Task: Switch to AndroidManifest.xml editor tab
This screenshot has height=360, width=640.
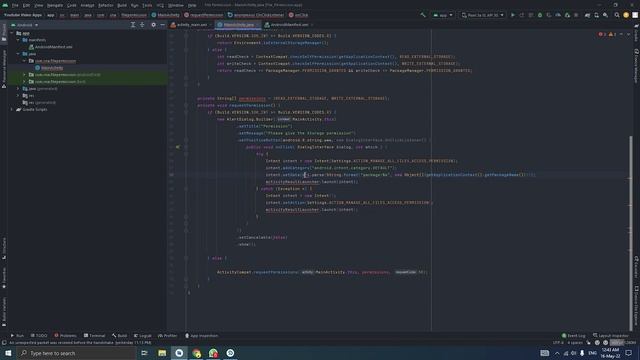Action: pyautogui.click(x=289, y=25)
